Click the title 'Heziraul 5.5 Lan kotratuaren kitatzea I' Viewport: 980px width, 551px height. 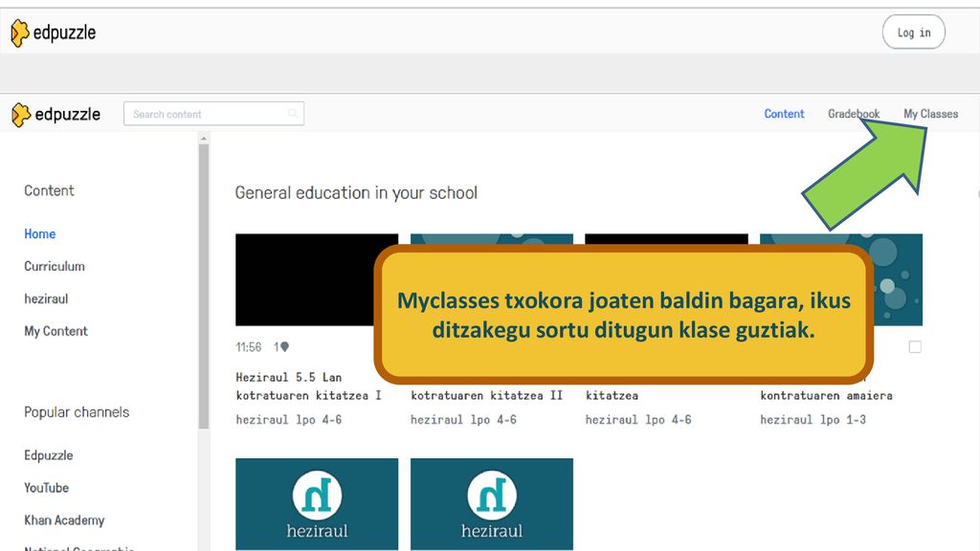308,386
